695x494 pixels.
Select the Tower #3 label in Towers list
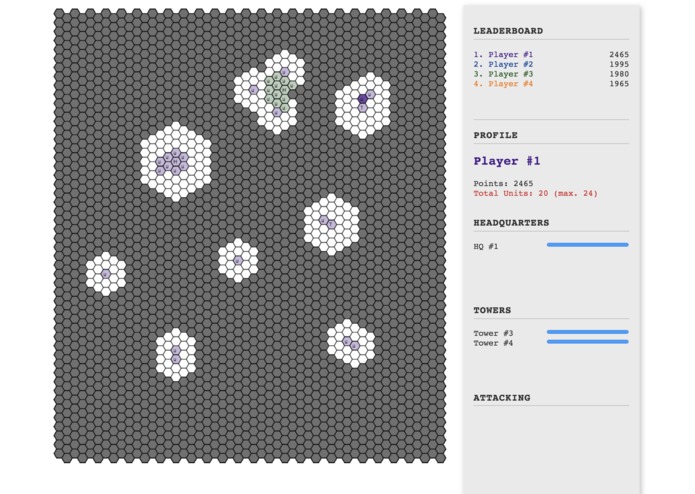(493, 333)
